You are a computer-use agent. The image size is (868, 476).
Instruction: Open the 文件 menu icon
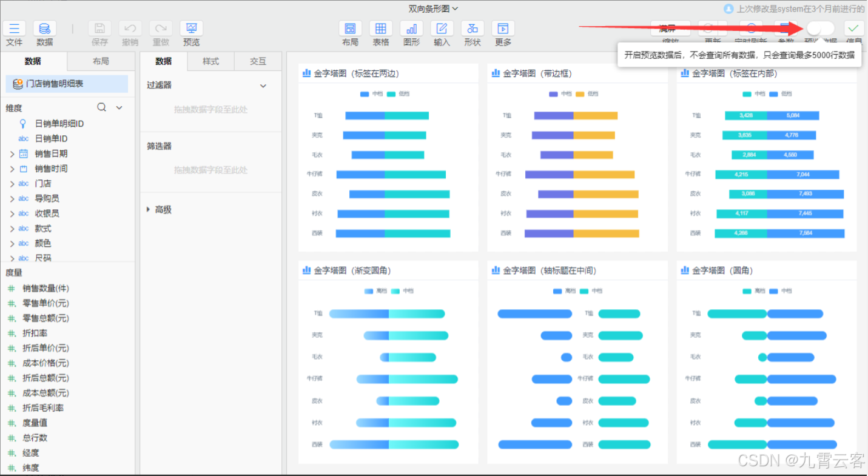tap(15, 28)
